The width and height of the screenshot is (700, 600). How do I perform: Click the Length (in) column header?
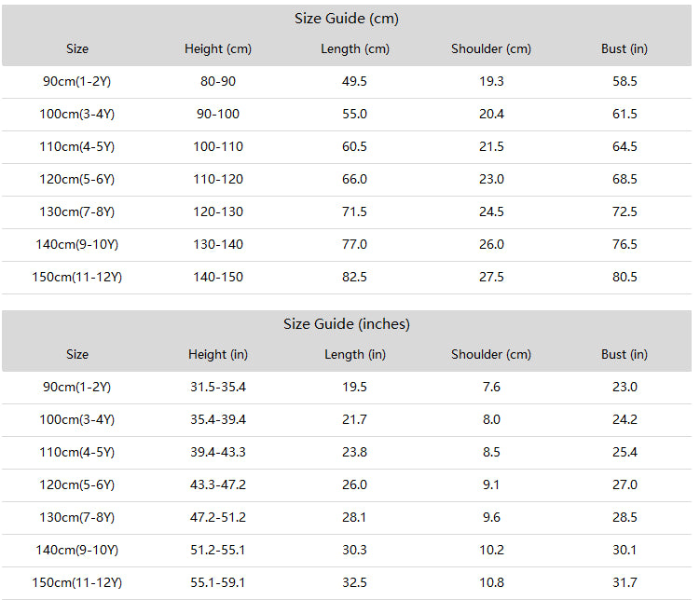[355, 354]
